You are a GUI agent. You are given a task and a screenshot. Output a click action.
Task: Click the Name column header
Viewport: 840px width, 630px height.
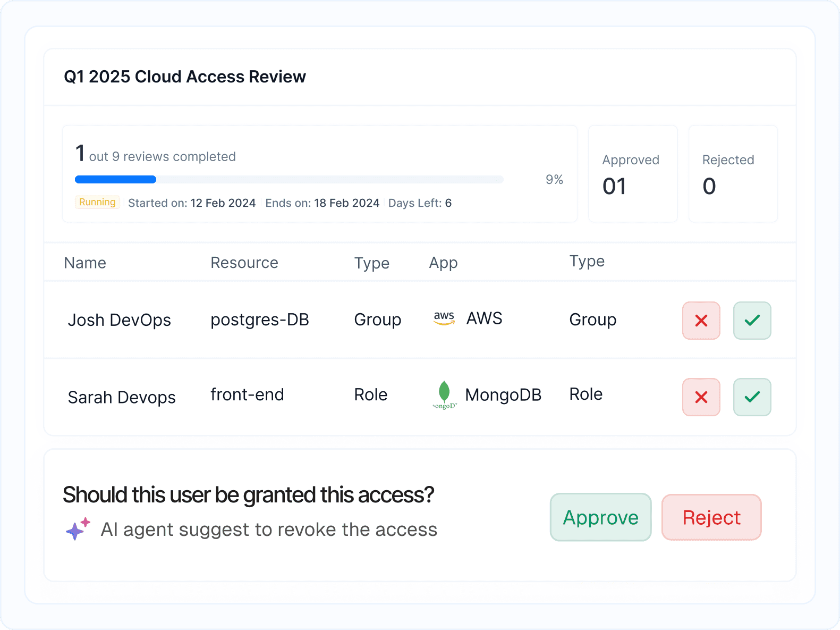85,263
